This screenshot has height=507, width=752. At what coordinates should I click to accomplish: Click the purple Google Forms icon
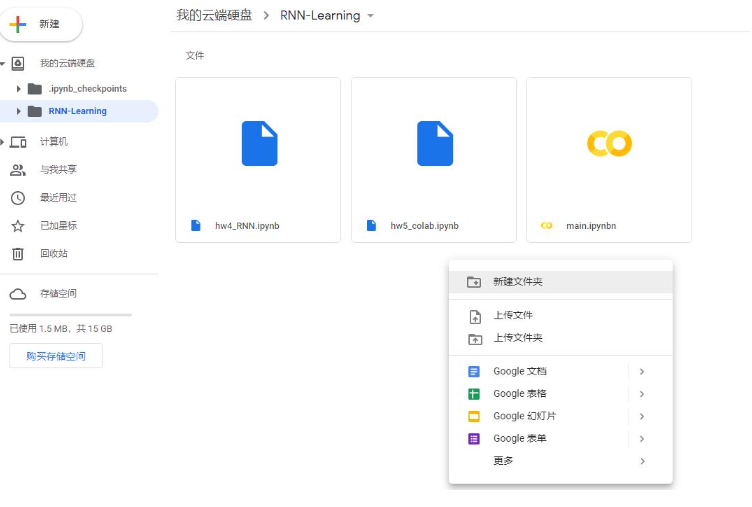474,439
